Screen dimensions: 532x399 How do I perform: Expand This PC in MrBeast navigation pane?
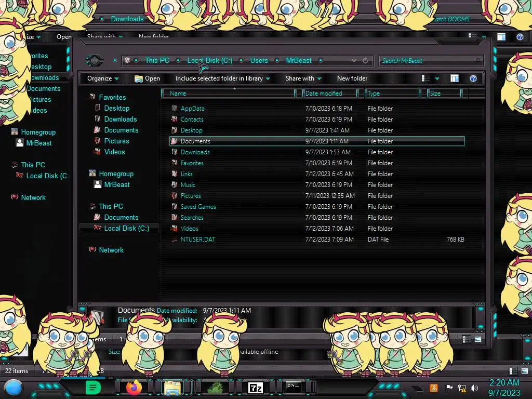[111, 206]
